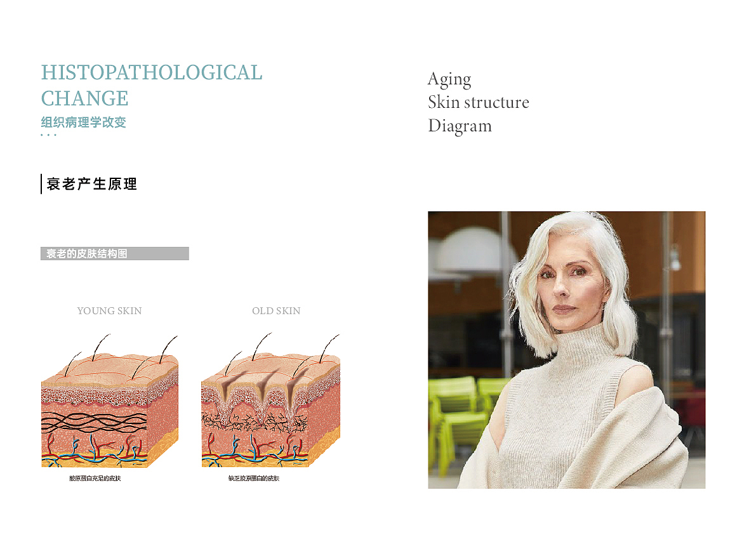756x535 pixels.
Task: Click the vertical bar beside 衰老产生原理
Action: [41, 184]
